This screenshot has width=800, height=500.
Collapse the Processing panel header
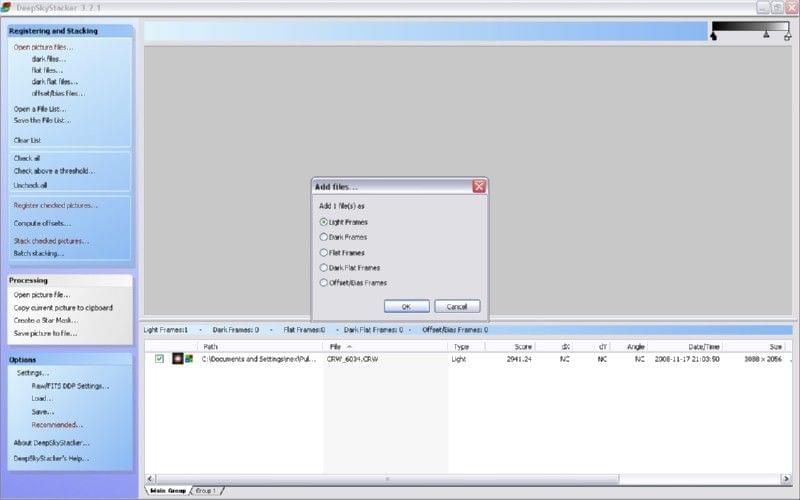(x=70, y=280)
